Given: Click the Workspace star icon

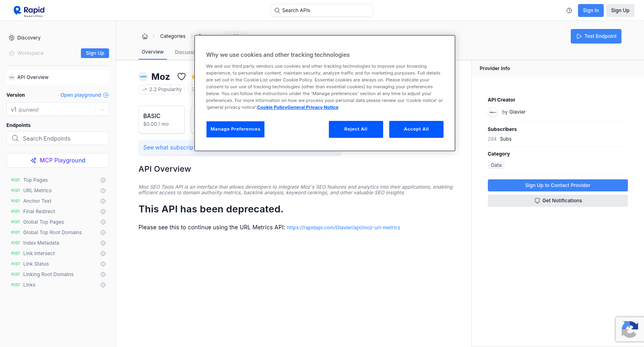Looking at the screenshot, I should click(x=12, y=53).
